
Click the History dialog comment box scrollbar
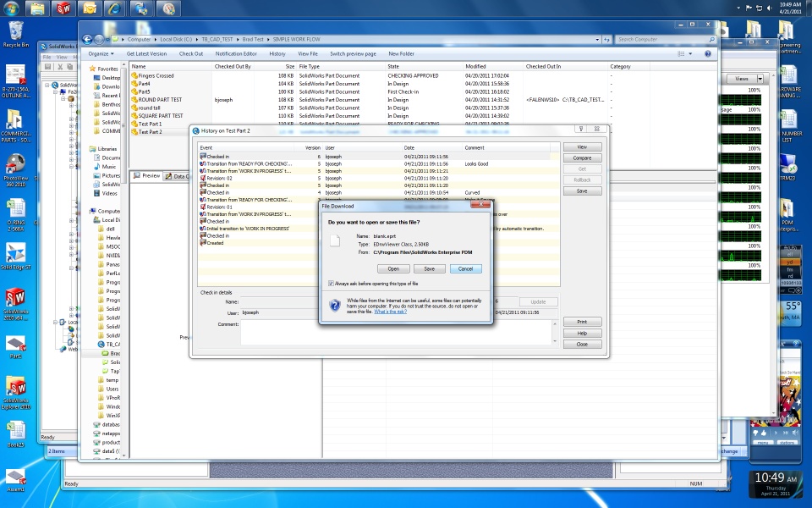[555, 332]
